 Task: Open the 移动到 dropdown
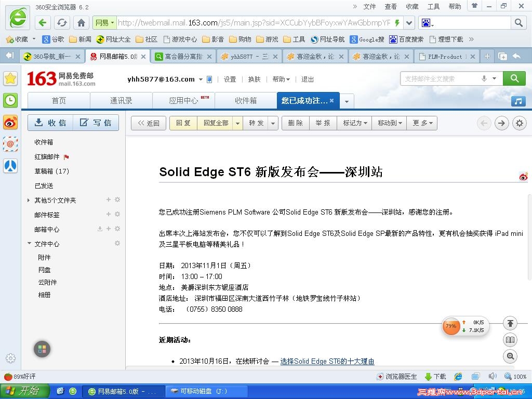[390, 123]
